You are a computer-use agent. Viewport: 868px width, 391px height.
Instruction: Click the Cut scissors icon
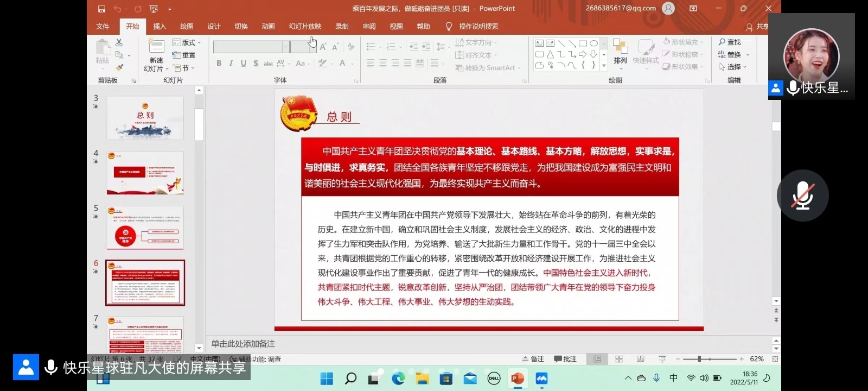click(119, 42)
